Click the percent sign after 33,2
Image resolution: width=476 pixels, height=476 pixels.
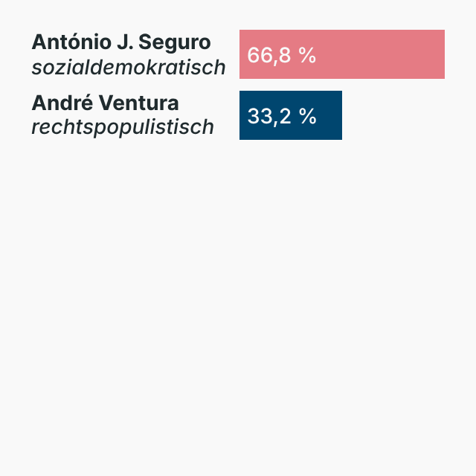[x=308, y=116]
